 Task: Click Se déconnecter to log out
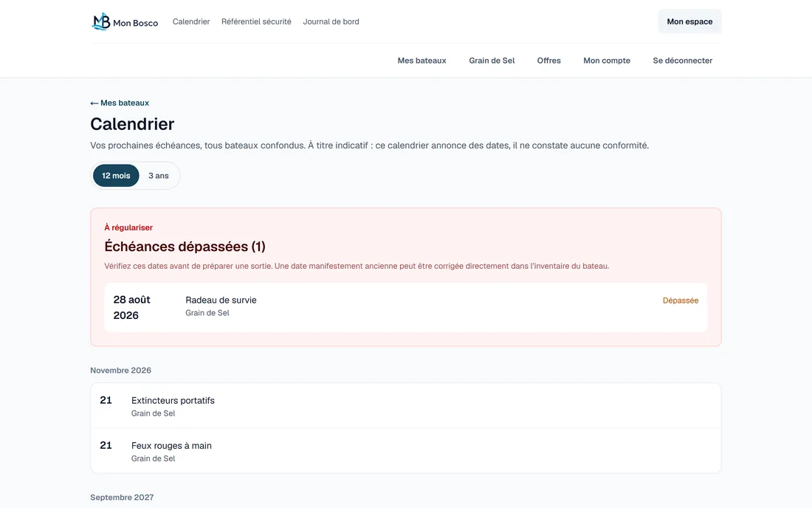[x=683, y=61]
